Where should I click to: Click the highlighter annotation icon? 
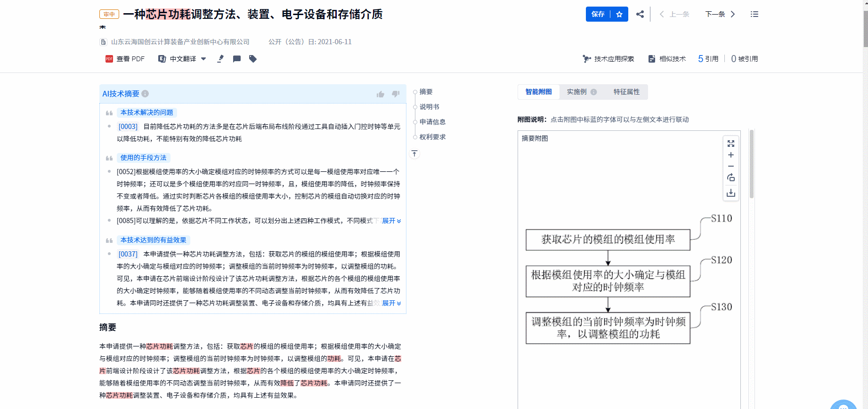coord(220,59)
